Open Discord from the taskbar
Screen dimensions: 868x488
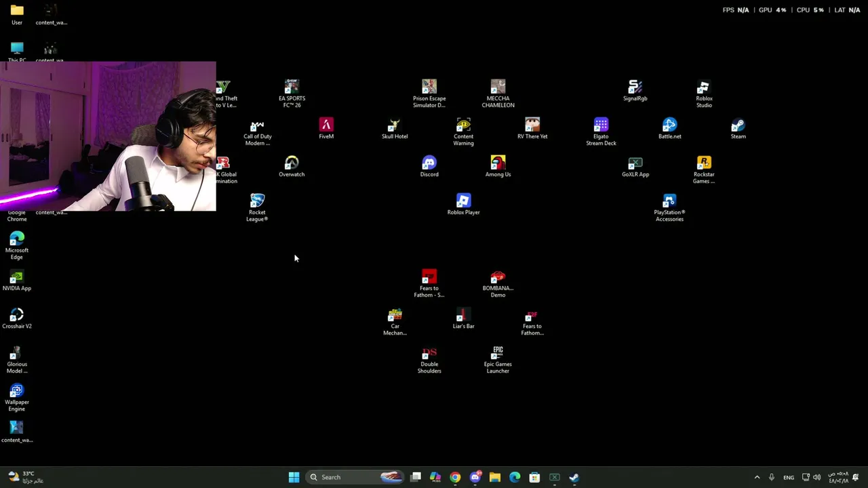pos(475,477)
